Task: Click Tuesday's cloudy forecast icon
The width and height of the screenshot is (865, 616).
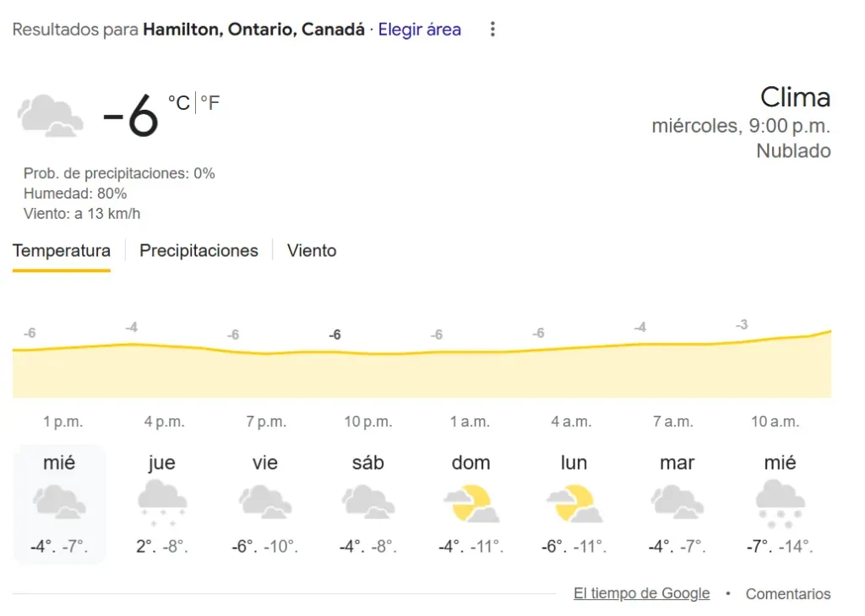Action: 677,502
